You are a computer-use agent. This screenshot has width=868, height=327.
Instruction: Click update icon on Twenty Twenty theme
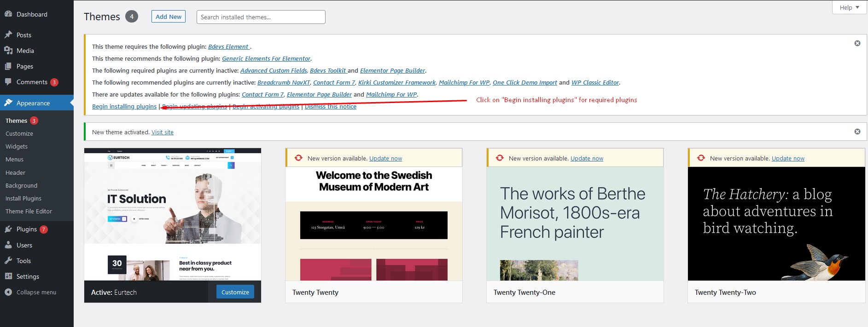pos(298,158)
